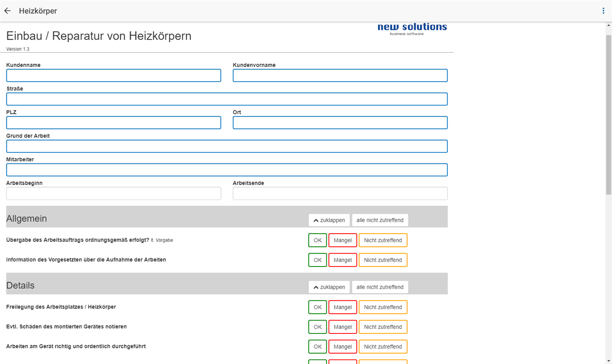The width and height of the screenshot is (612, 364).
Task: Click the back arrow icon
Action: [8, 11]
